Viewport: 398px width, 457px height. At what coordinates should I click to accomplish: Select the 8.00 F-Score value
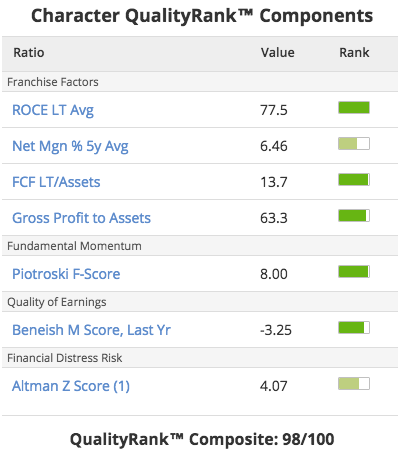coord(274,274)
